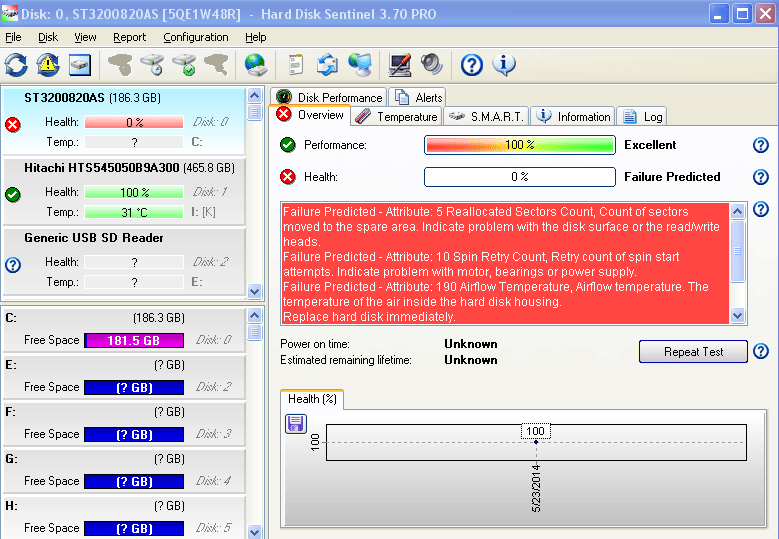The image size is (779, 539).
Task: Click the failure message scroll up arrow
Action: (738, 211)
